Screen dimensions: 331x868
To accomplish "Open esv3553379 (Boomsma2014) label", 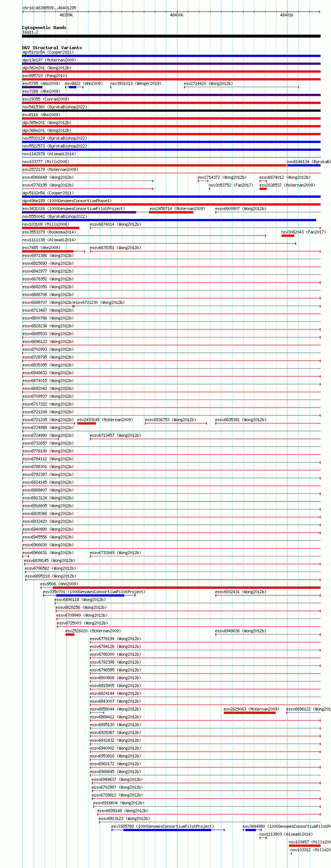I will click(x=49, y=232).
